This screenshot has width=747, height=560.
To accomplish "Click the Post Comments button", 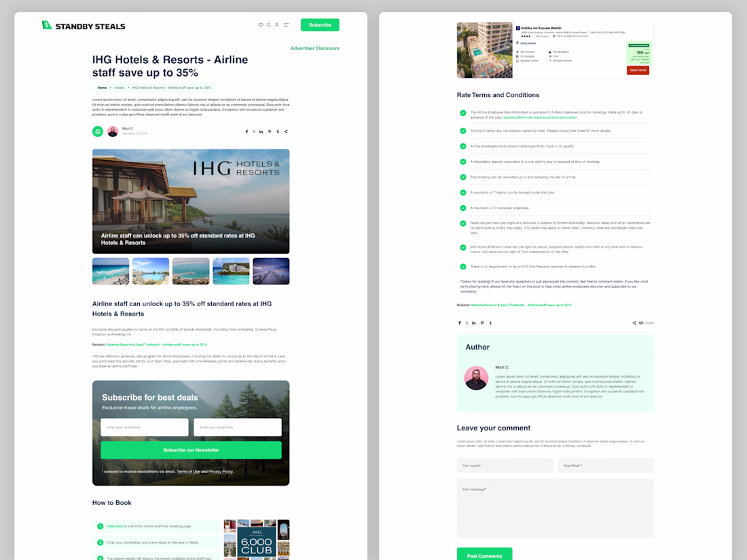I will 484,555.
